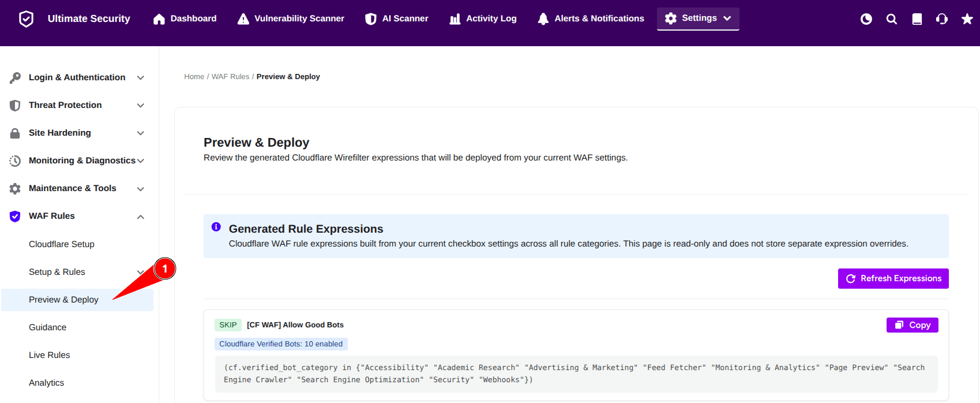Click the Alerts & Notifications bell icon

543,19
